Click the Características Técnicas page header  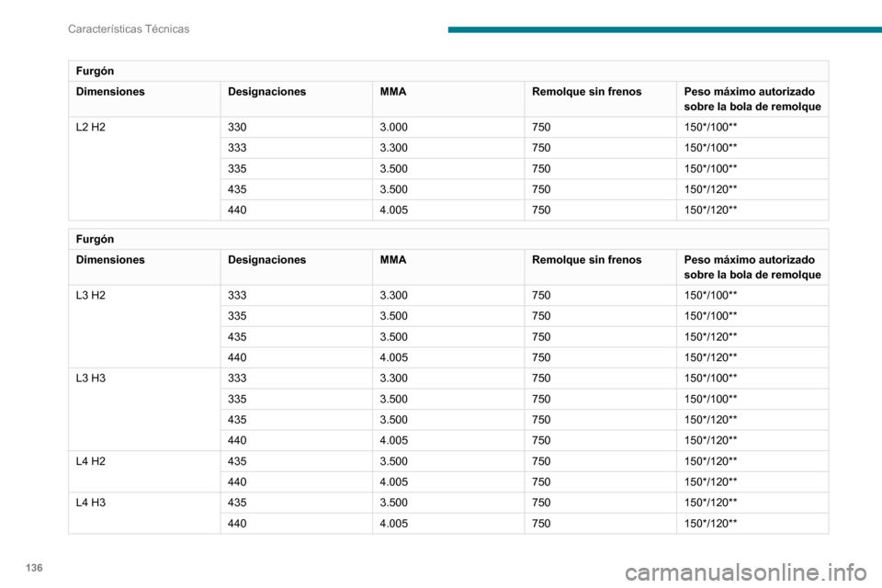[129, 28]
